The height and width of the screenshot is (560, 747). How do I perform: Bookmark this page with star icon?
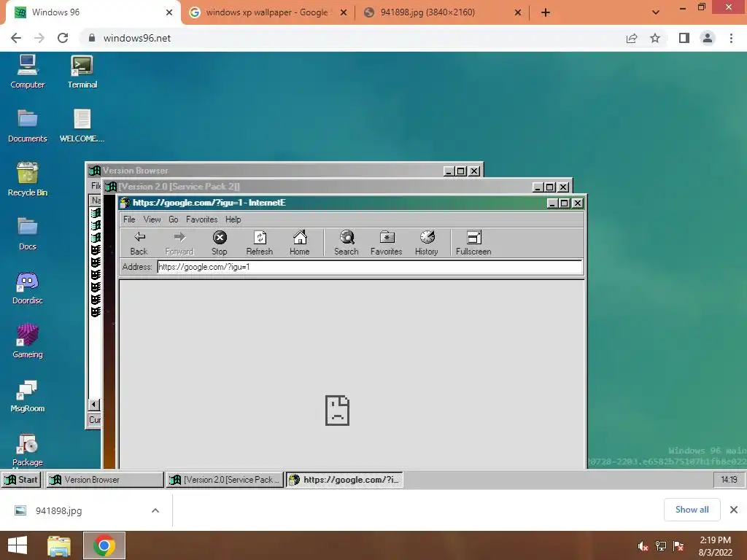point(655,38)
